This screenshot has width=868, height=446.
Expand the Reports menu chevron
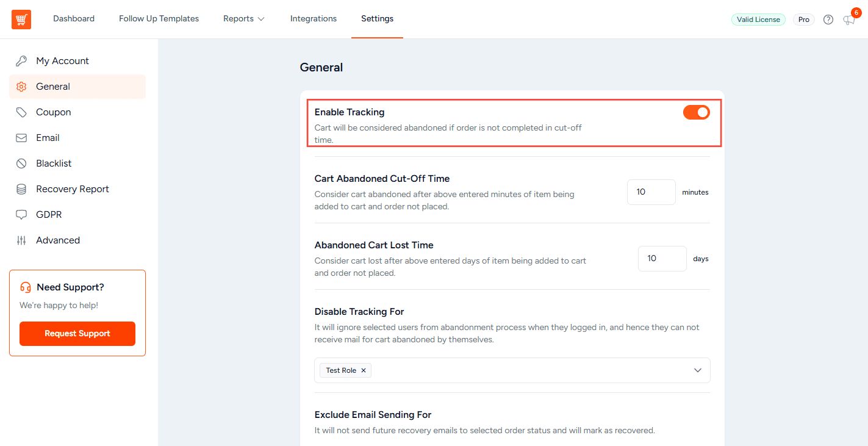(x=261, y=19)
